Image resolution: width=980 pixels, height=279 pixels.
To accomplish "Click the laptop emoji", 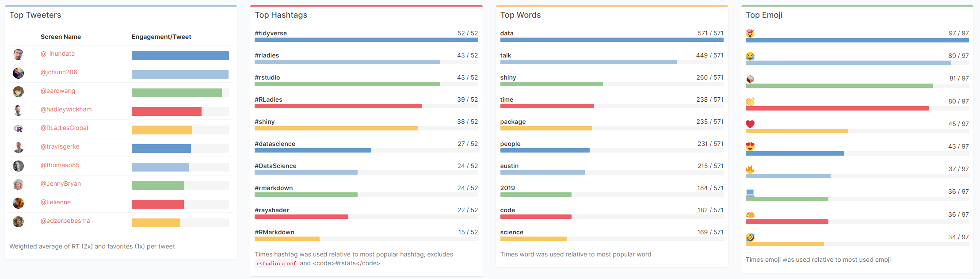I will [x=750, y=192].
